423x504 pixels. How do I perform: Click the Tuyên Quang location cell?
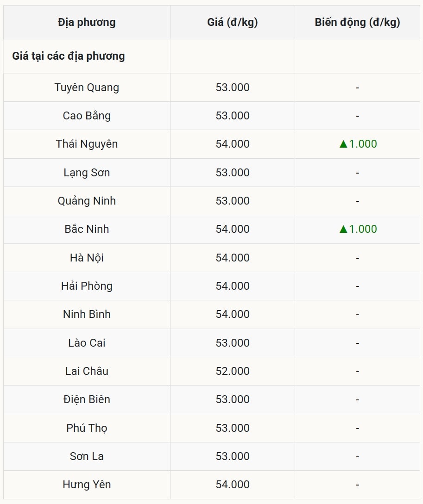87,87
